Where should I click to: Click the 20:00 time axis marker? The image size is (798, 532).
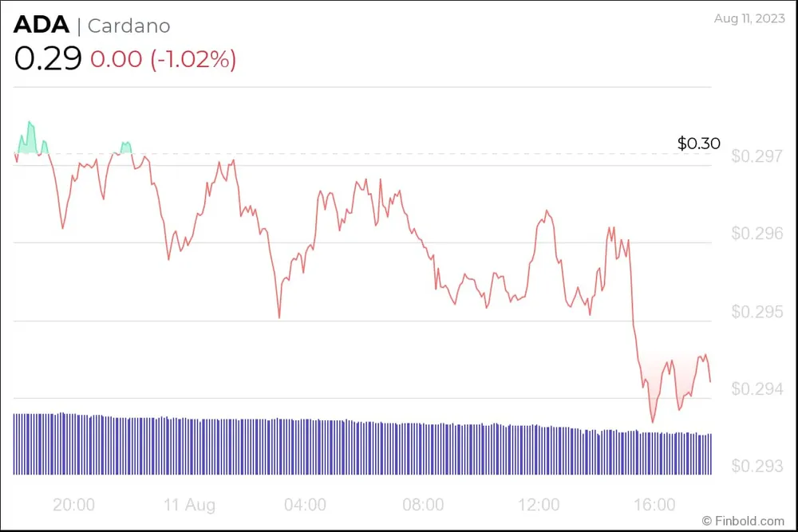point(73,505)
